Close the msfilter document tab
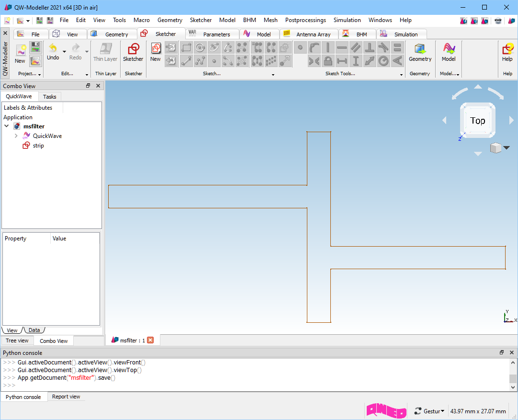The width and height of the screenshot is (518, 420). pos(150,341)
